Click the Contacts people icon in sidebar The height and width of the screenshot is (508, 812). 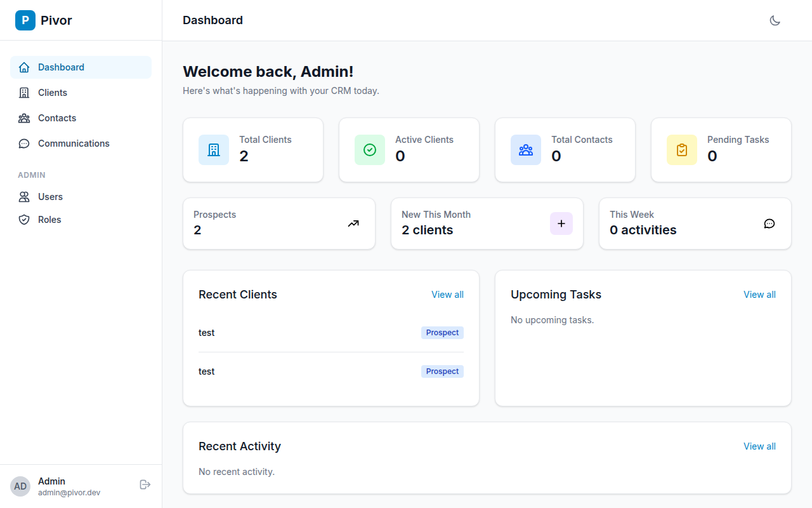[23, 117]
